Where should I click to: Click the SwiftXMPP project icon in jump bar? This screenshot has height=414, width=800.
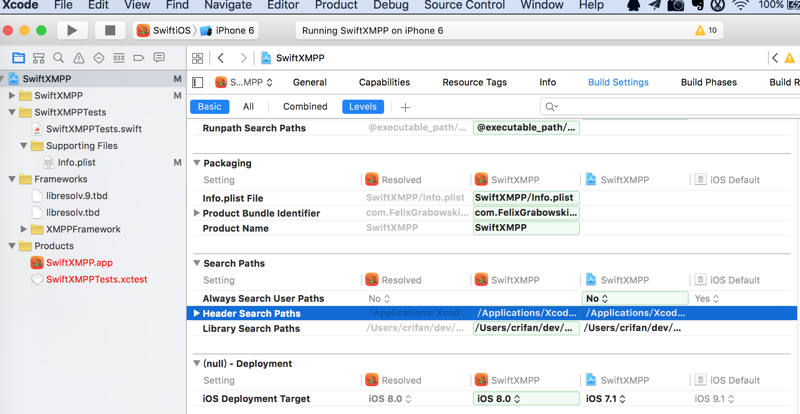coord(266,58)
